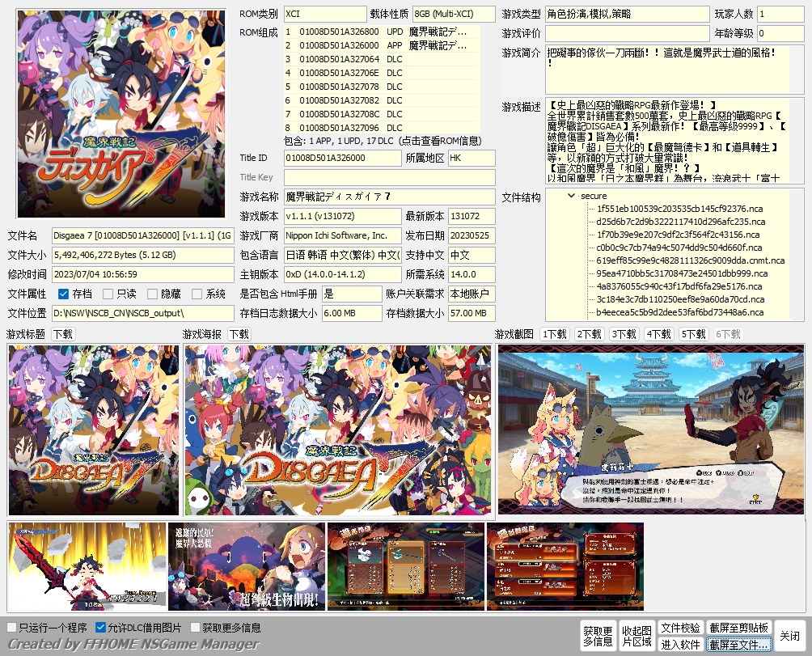
Task: Click the 进入软件 button
Action: click(680, 644)
